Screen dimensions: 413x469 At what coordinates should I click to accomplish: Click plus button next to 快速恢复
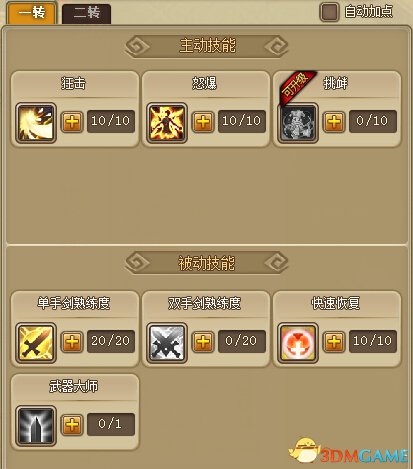coord(334,342)
